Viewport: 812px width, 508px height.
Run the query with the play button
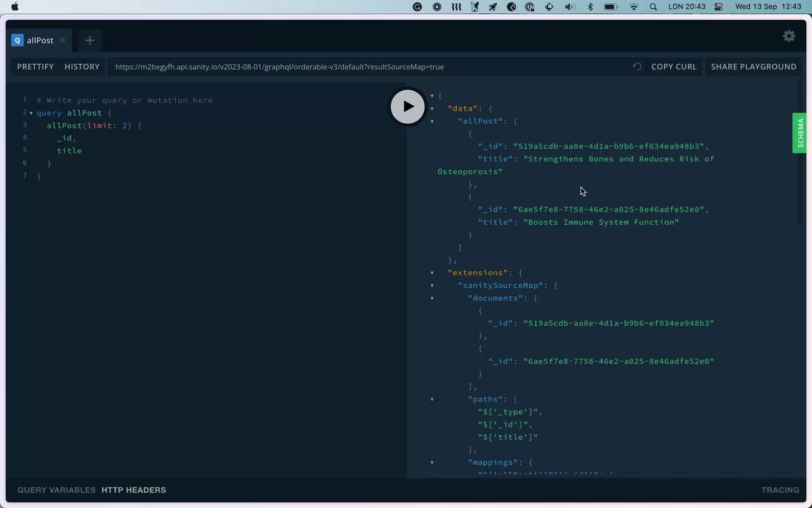(407, 107)
